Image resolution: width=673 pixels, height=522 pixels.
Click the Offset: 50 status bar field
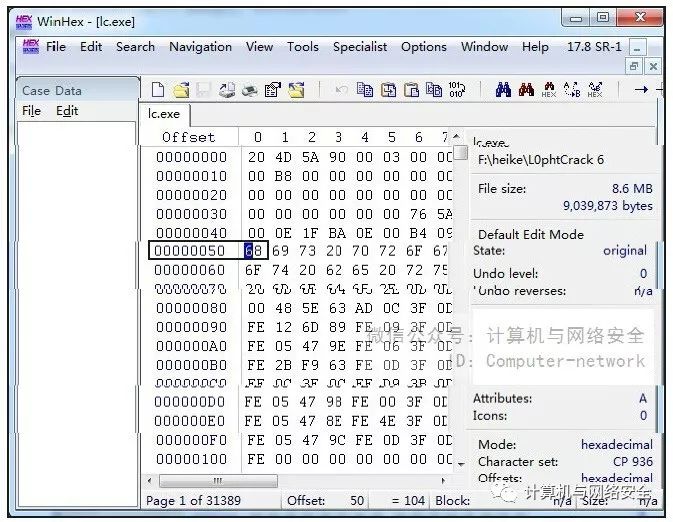[x=326, y=501]
